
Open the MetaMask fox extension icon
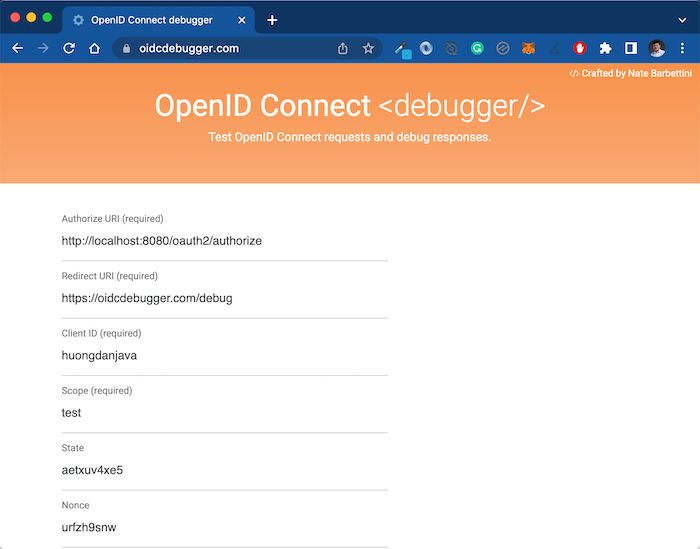(x=529, y=48)
